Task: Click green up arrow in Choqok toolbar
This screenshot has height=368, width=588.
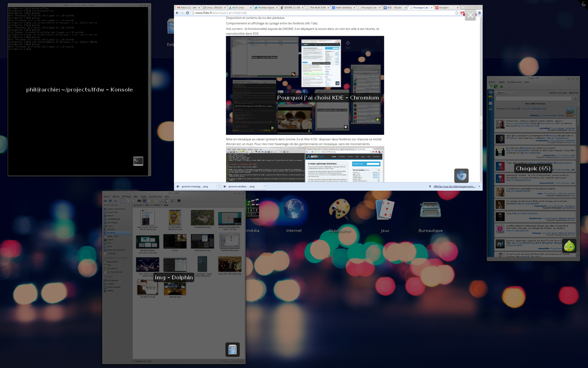Action: coord(502,87)
